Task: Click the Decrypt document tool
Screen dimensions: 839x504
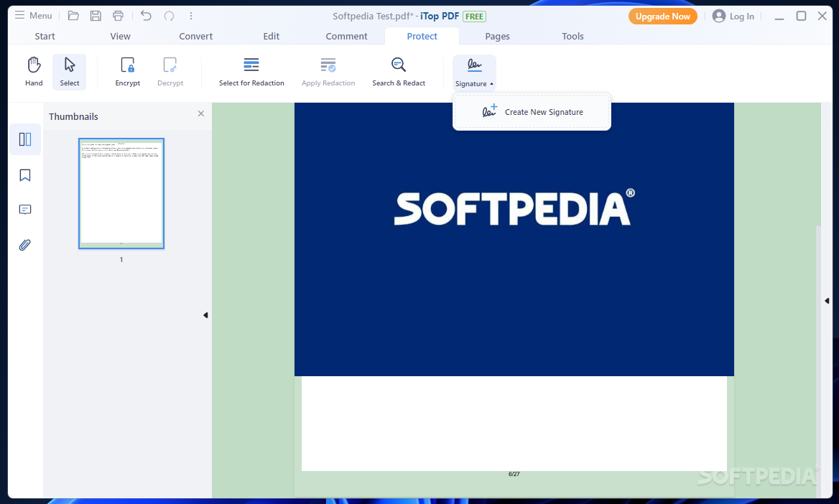Action: (170, 72)
